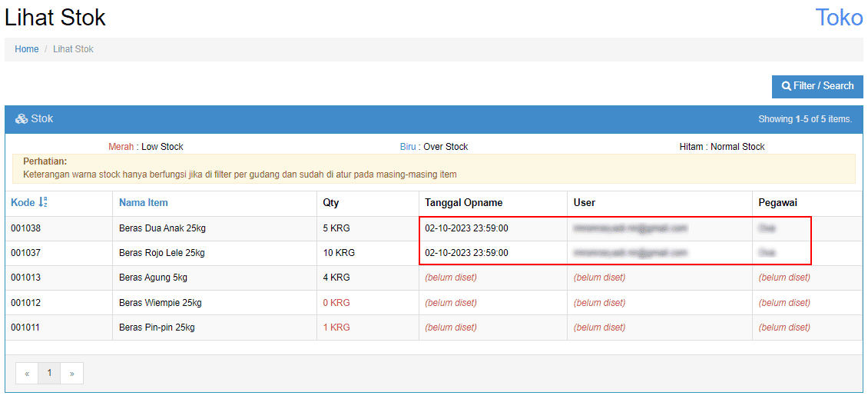Viewport: 868px width, 399px height.
Task: Click the Filter / Search button
Action: pyautogui.click(x=817, y=86)
